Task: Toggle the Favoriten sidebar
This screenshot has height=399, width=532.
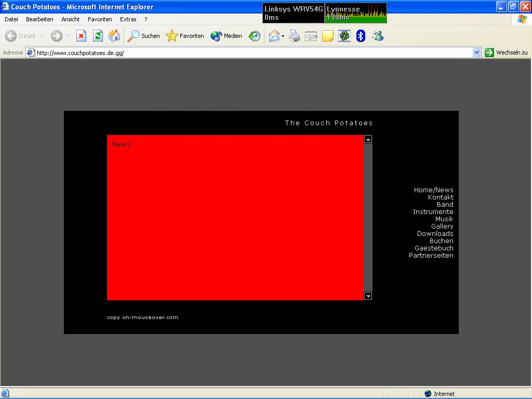Action: tap(185, 36)
